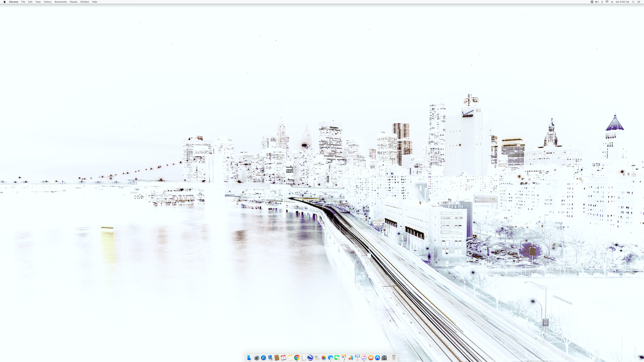The image size is (644, 362).
Task: Launch Google Earth from the dock
Action: (x=310, y=357)
